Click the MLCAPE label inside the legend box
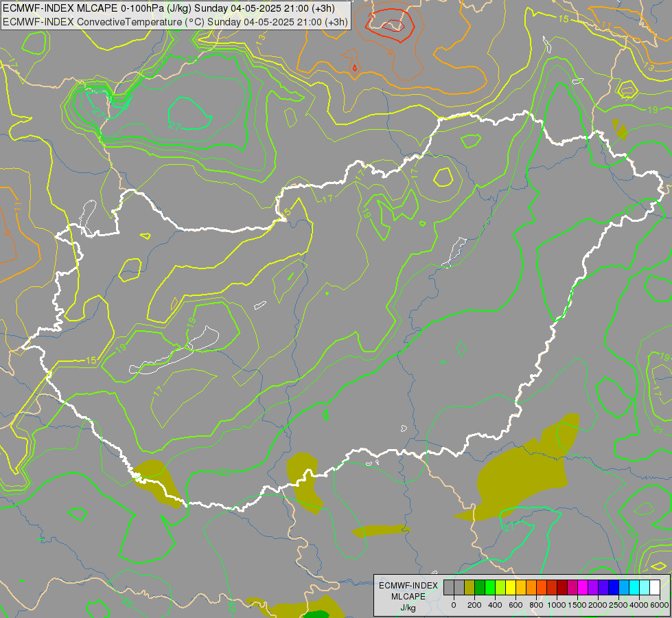Image resolution: width=672 pixels, height=618 pixels. point(408,597)
